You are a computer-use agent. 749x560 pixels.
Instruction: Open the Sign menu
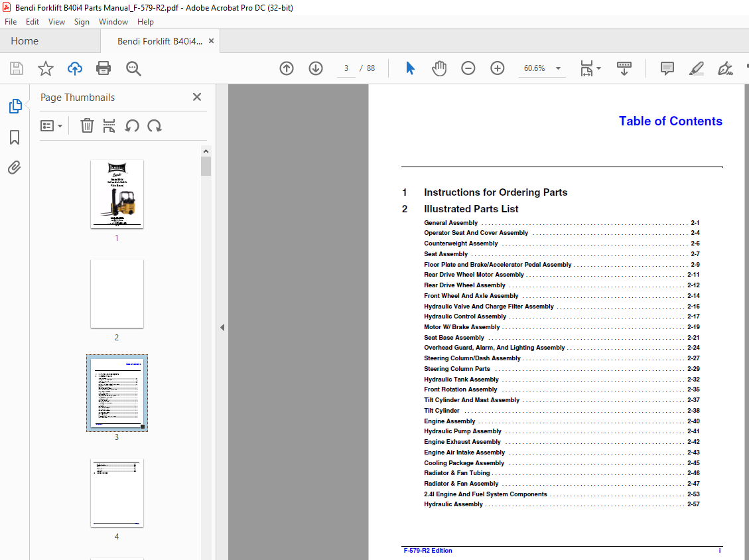coord(82,22)
